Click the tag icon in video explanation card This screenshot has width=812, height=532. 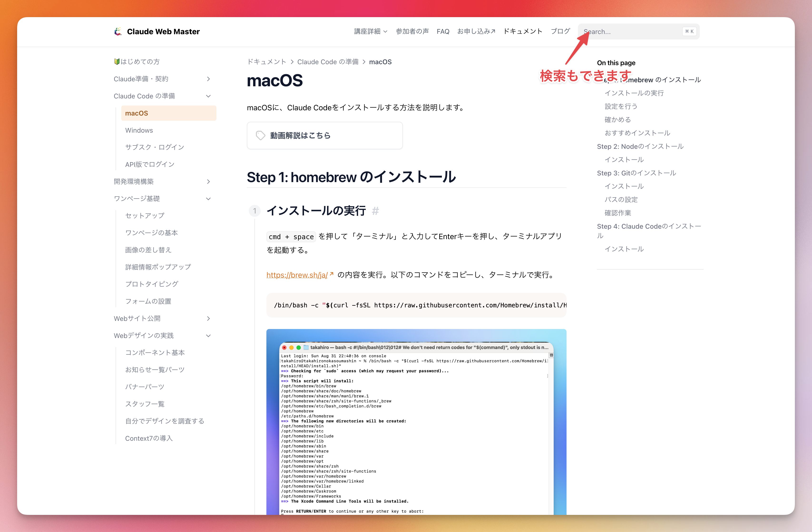[x=260, y=135]
